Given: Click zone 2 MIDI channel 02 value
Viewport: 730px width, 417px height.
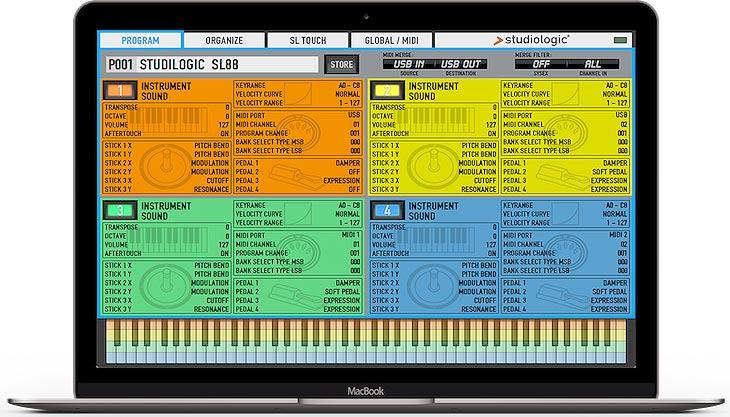Looking at the screenshot, I should 624,125.
